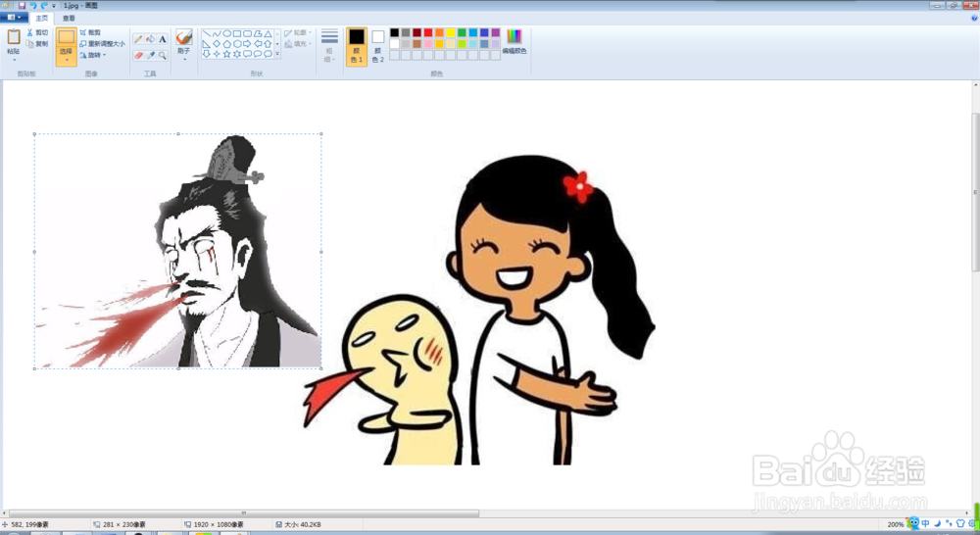
Task: Select the Pencil tool
Action: [x=138, y=39]
